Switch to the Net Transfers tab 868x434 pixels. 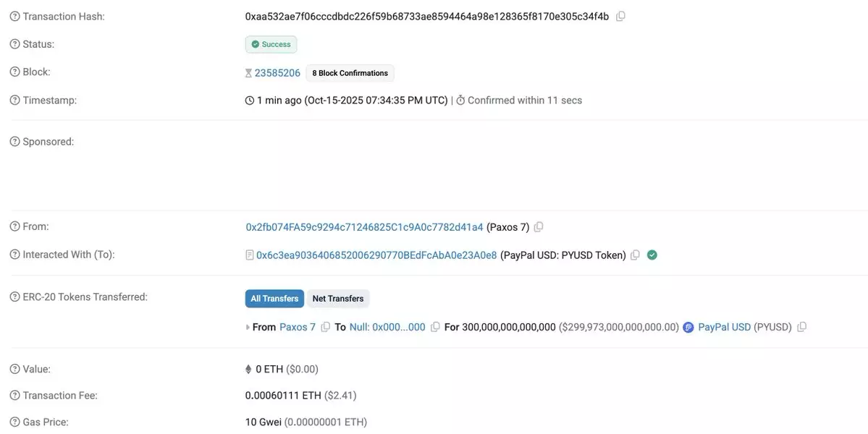(x=338, y=299)
